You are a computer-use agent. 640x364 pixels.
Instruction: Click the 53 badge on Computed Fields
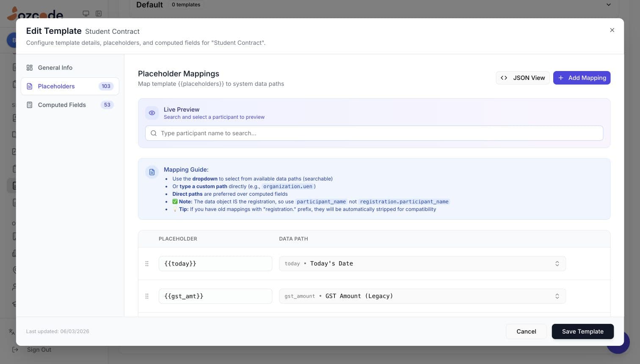(x=107, y=105)
